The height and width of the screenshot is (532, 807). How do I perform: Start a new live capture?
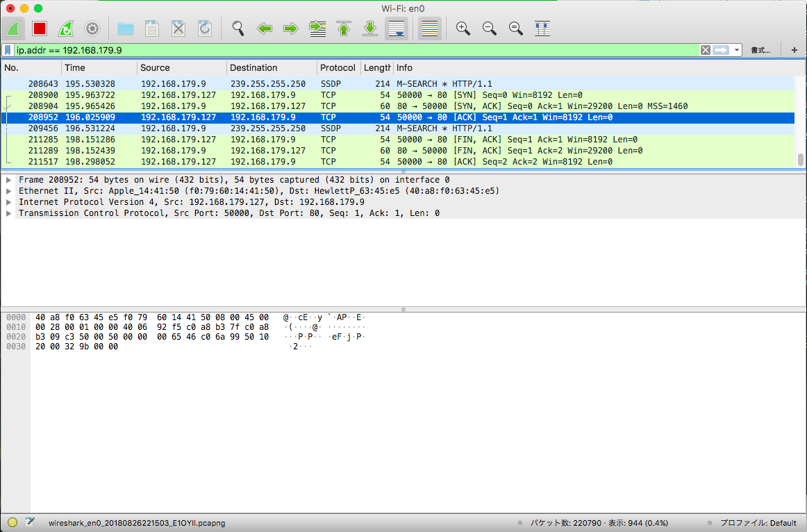(13, 28)
